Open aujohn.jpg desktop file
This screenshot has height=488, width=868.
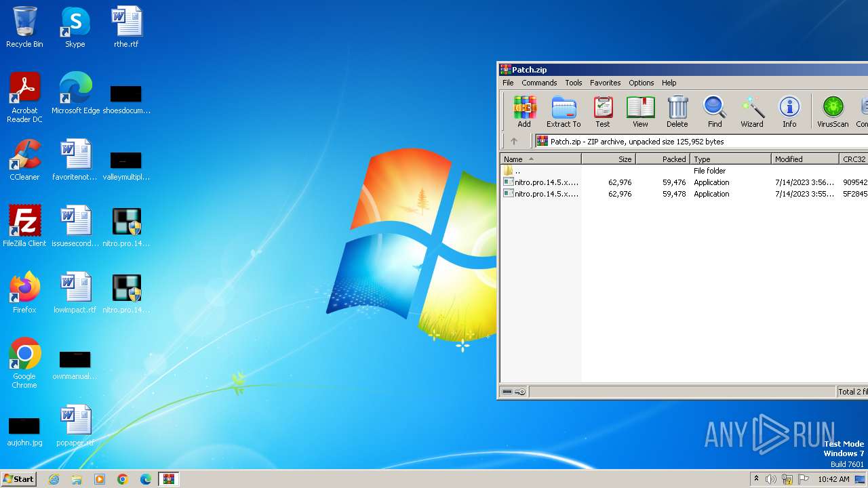click(x=24, y=432)
